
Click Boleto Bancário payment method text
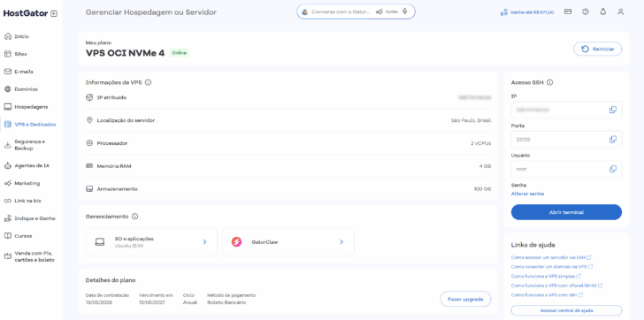[x=226, y=302]
